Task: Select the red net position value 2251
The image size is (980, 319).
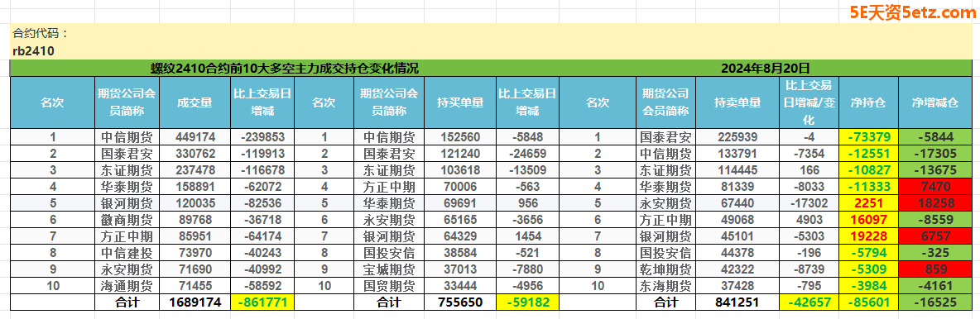Action: click(868, 202)
